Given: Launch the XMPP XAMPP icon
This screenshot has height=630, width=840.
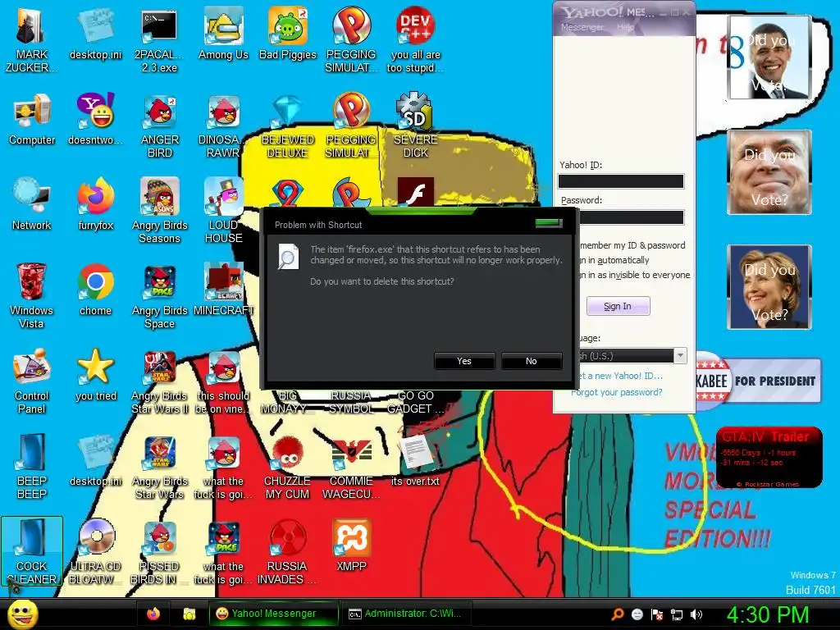Looking at the screenshot, I should (x=351, y=545).
